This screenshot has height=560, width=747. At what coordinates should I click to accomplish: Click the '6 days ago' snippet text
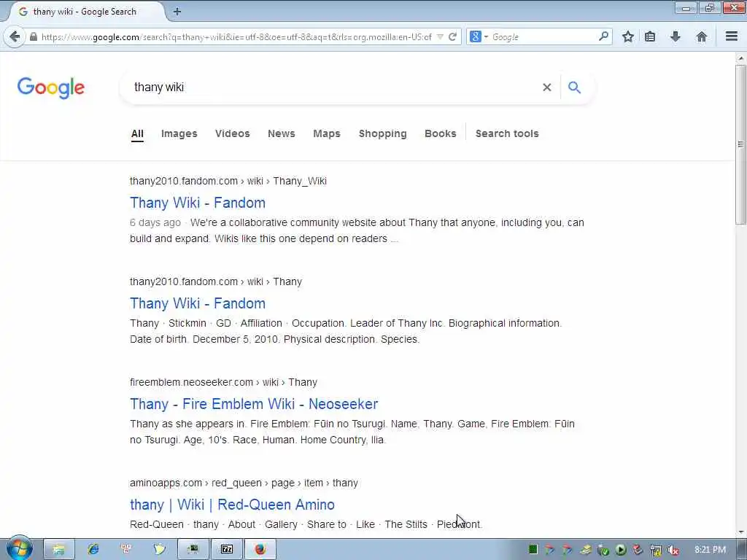coord(155,222)
